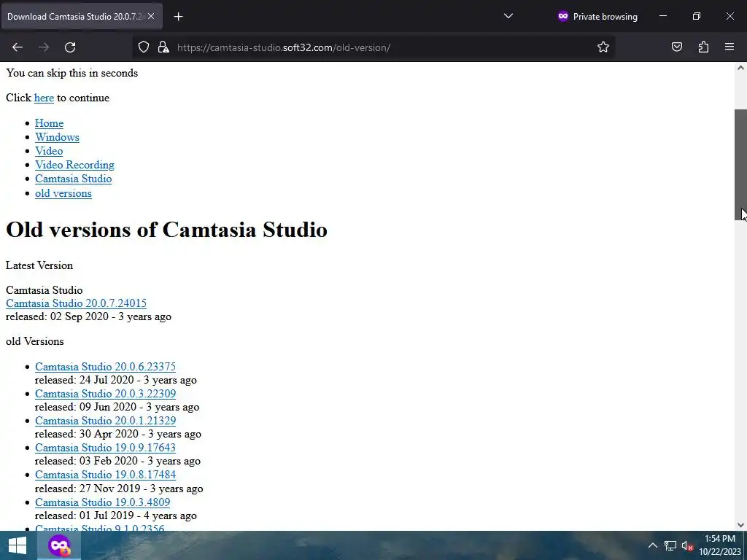Click the Private browsing indicator
Image resolution: width=747 pixels, height=560 pixels.
pyautogui.click(x=597, y=17)
